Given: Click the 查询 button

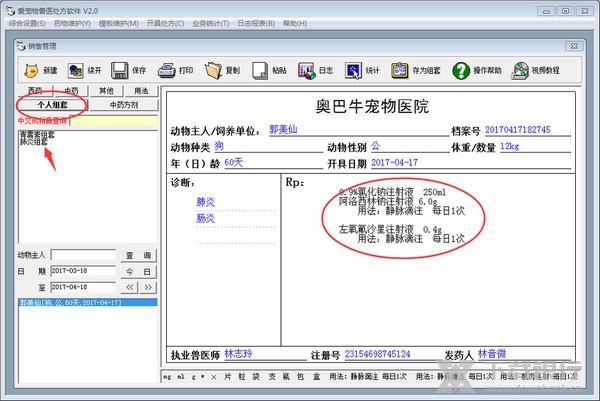Looking at the screenshot, I should pos(139,255).
